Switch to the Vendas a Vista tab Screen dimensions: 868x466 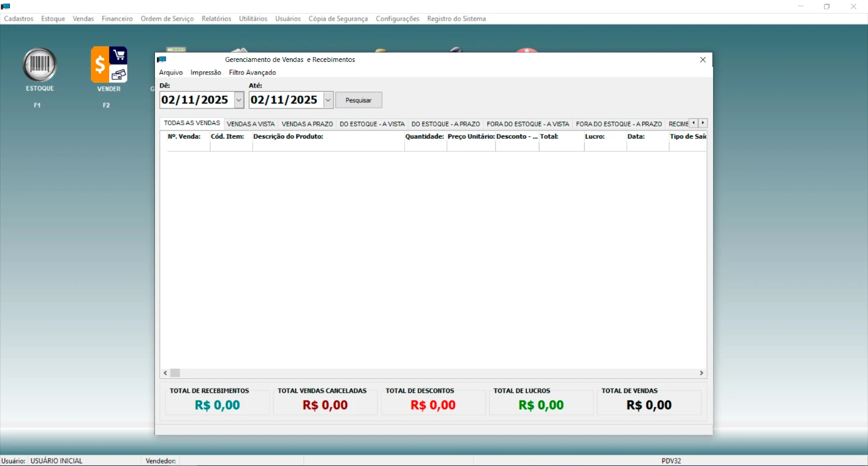click(250, 124)
